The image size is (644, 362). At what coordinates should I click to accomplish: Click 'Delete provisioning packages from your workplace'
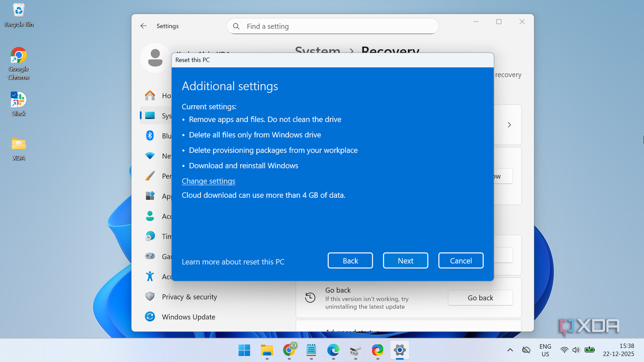click(x=273, y=150)
